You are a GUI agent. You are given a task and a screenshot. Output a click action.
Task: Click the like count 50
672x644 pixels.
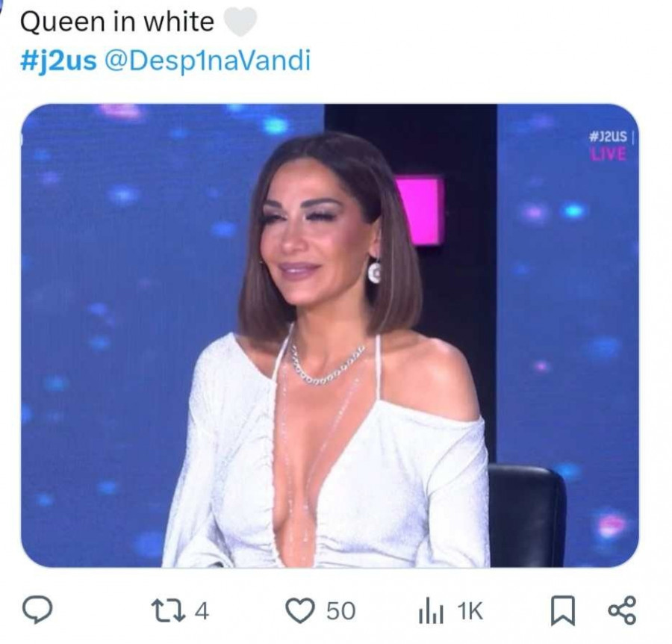[341, 611]
